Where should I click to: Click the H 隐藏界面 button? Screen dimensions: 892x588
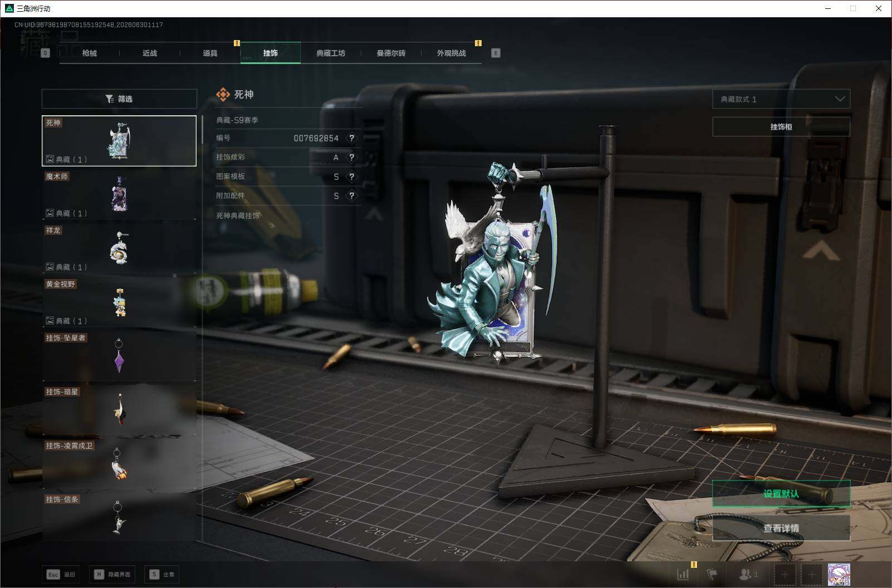click(112, 574)
